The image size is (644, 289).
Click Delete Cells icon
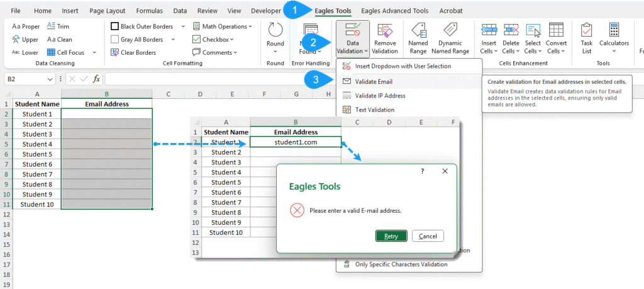point(511,30)
